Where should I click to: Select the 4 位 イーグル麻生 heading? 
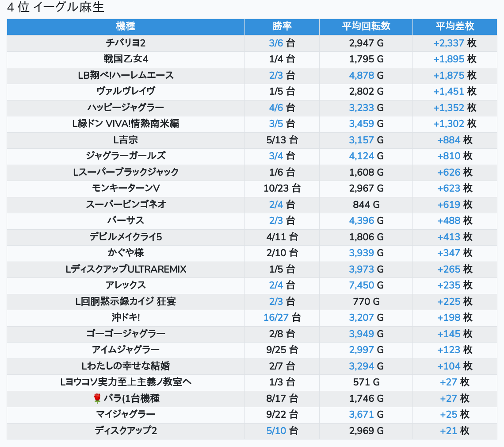(x=56, y=7)
